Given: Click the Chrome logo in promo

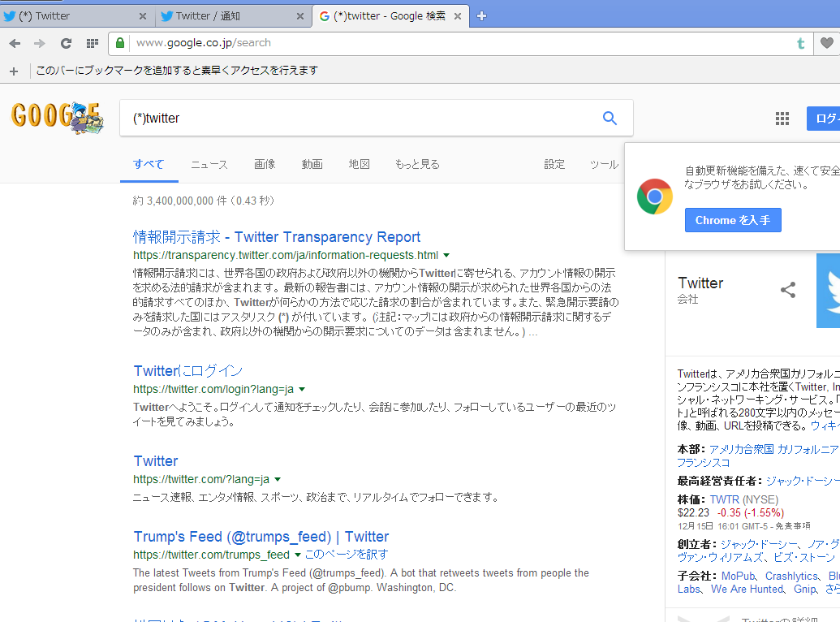Looking at the screenshot, I should coord(655,197).
